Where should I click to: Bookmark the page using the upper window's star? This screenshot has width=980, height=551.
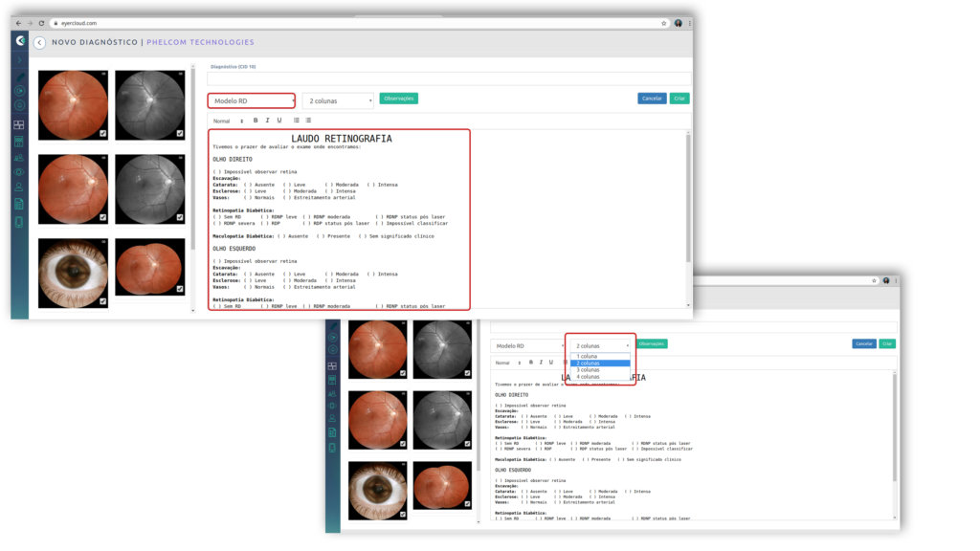tap(664, 23)
